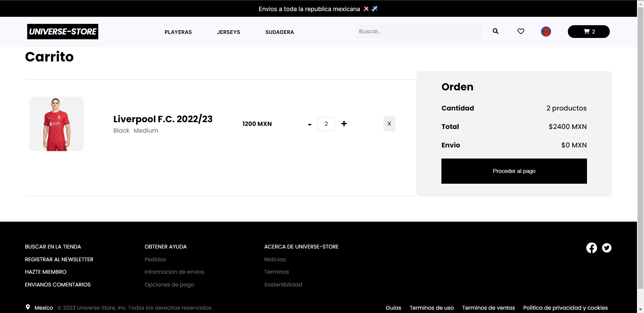The height and width of the screenshot is (313, 644).
Task: Open Noticias footer link
Action: click(x=275, y=259)
